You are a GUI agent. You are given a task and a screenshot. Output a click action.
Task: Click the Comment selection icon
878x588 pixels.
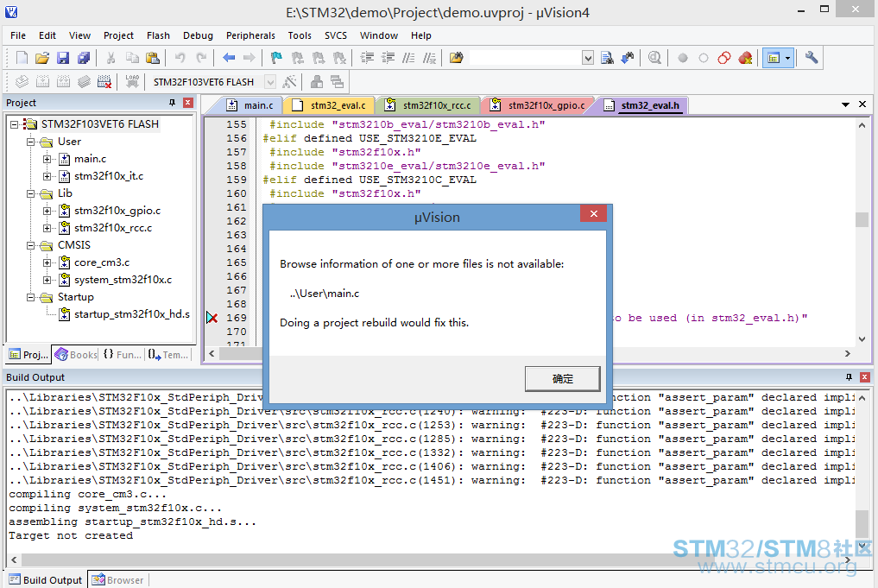pos(408,58)
